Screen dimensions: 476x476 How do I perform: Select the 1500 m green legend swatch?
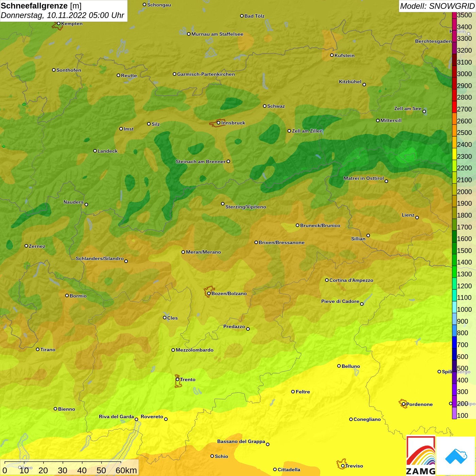coord(454,248)
